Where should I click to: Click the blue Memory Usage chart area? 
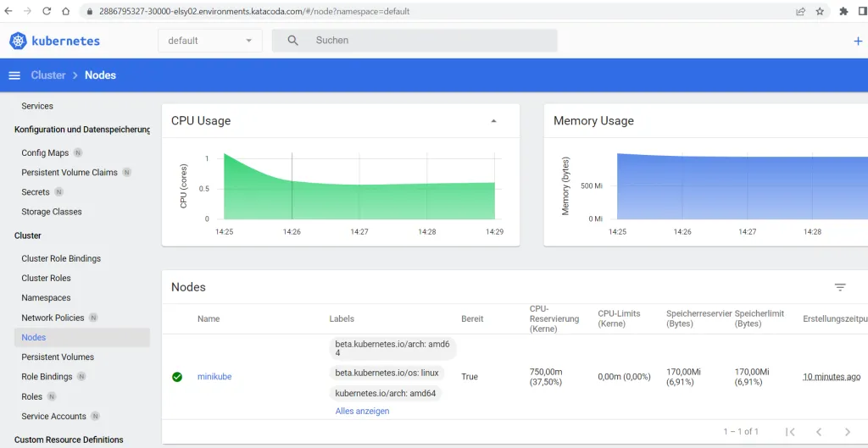pos(742,188)
